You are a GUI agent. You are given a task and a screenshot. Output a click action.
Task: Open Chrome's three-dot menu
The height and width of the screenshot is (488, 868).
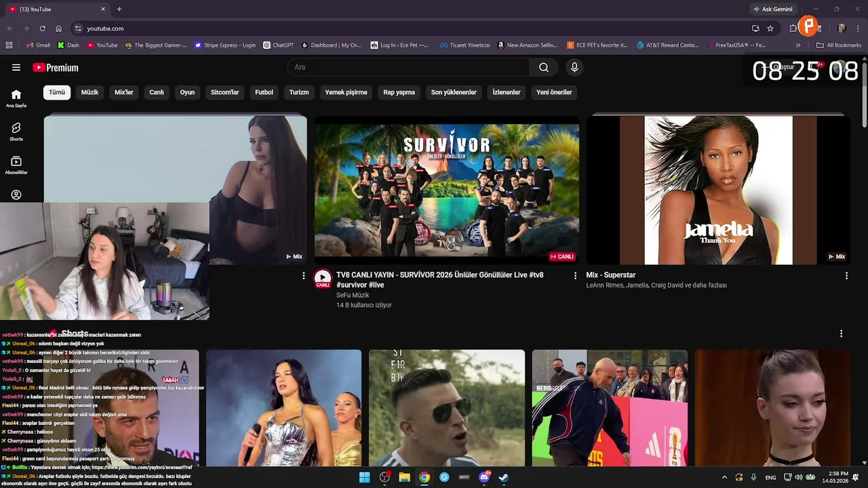tap(859, 28)
